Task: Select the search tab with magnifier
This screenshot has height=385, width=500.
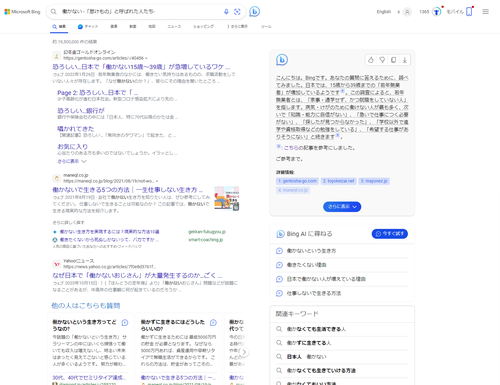Action: (x=59, y=26)
